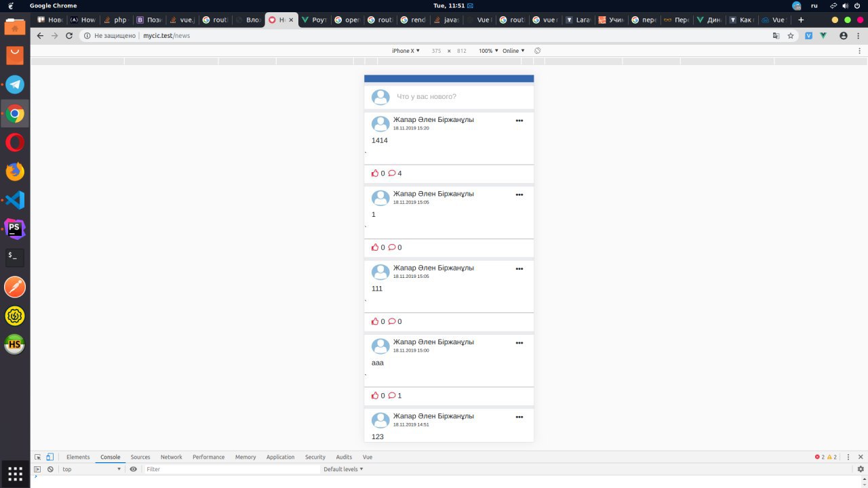Open author name on the aaa post

click(434, 342)
